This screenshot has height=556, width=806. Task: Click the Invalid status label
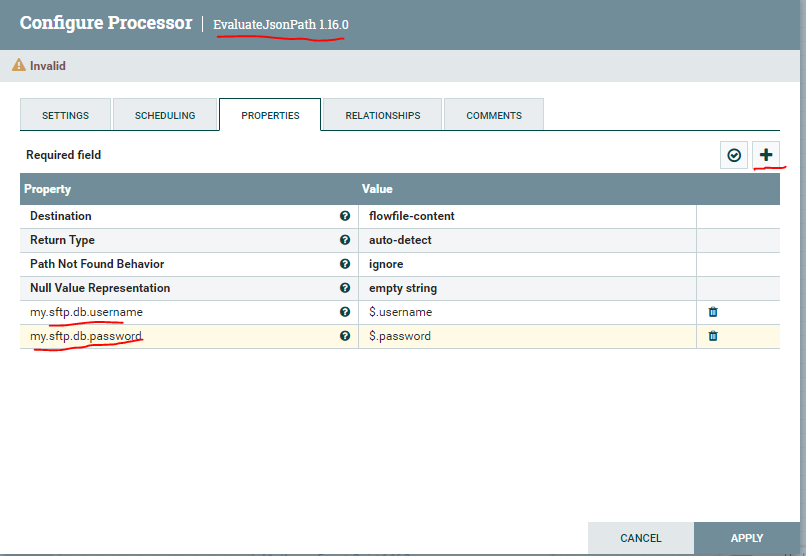click(47, 66)
